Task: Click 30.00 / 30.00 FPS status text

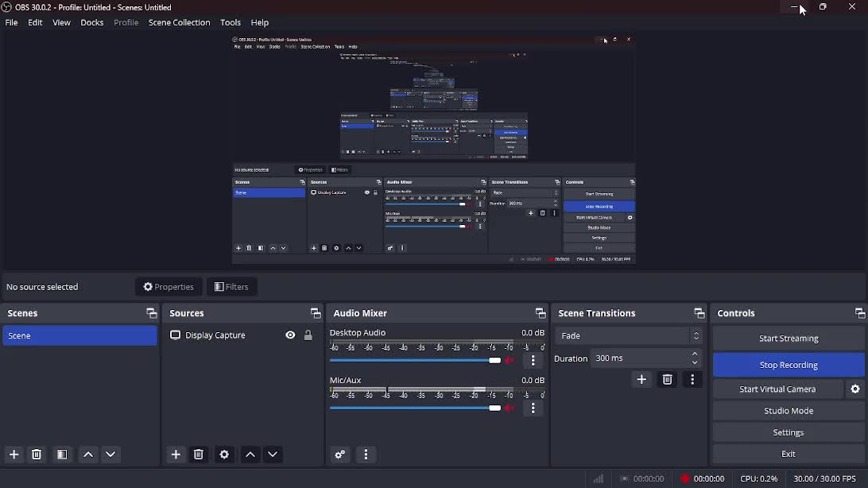Action: click(x=824, y=478)
